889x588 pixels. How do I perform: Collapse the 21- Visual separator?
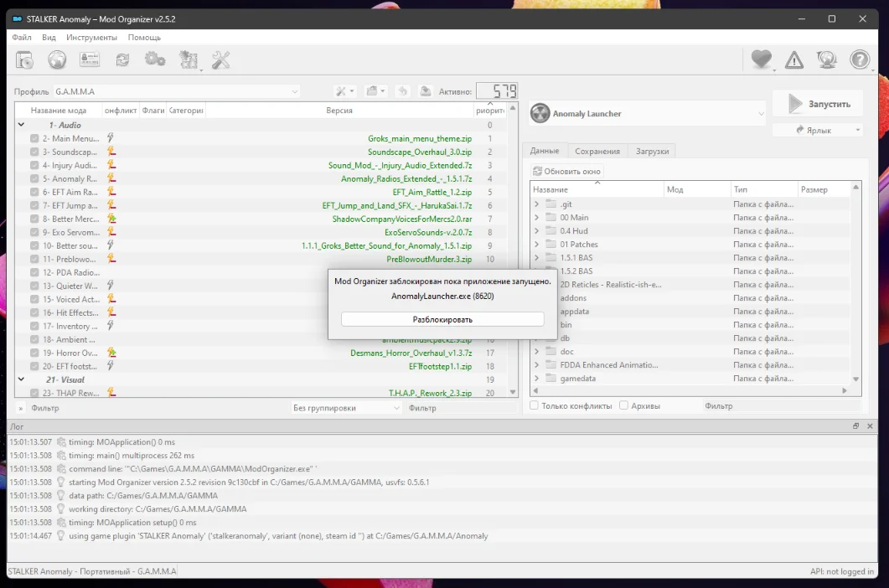[21, 379]
